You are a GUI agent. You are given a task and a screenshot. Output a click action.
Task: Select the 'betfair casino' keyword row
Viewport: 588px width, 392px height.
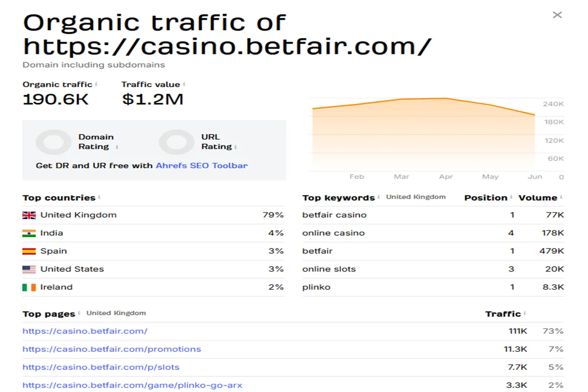(433, 215)
